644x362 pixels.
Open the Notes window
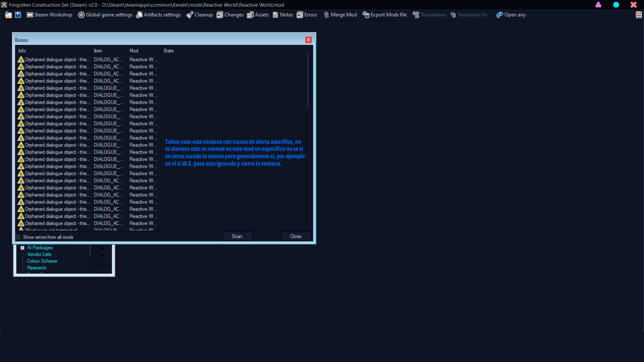[283, 15]
